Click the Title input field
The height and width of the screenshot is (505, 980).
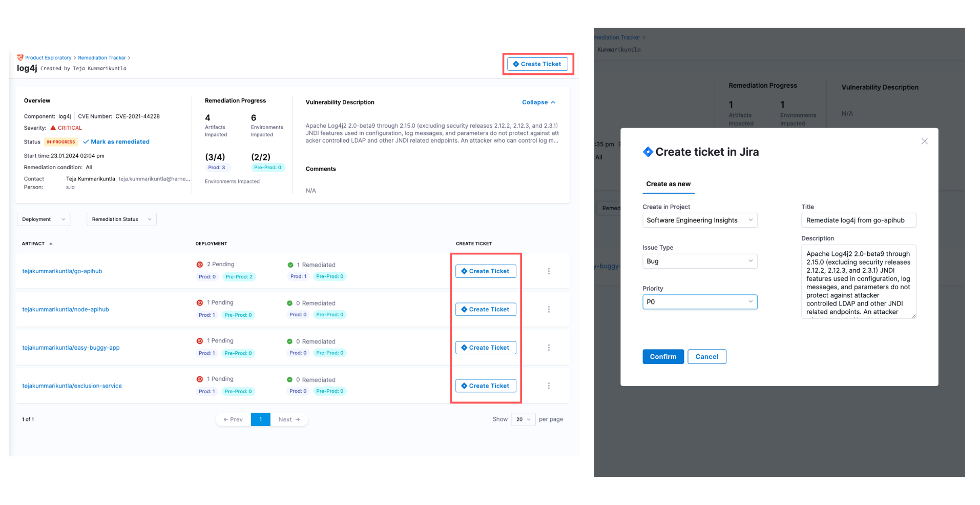coord(858,220)
